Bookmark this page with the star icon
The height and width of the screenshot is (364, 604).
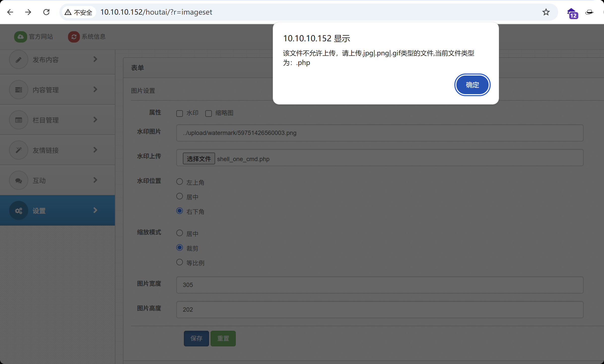546,12
